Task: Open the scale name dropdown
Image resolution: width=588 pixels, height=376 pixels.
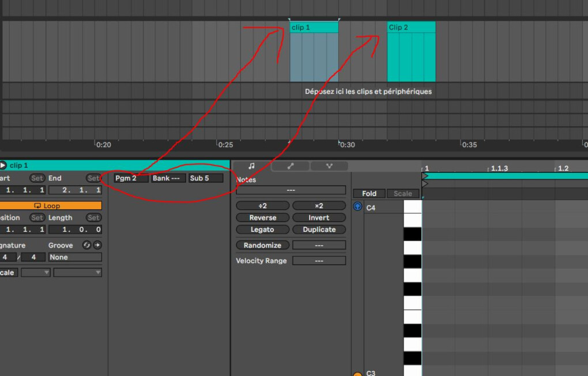Action: (x=77, y=272)
